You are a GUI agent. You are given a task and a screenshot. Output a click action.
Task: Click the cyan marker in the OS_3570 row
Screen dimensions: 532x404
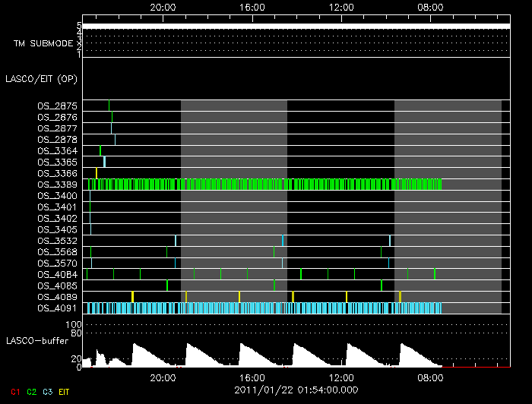(176, 264)
